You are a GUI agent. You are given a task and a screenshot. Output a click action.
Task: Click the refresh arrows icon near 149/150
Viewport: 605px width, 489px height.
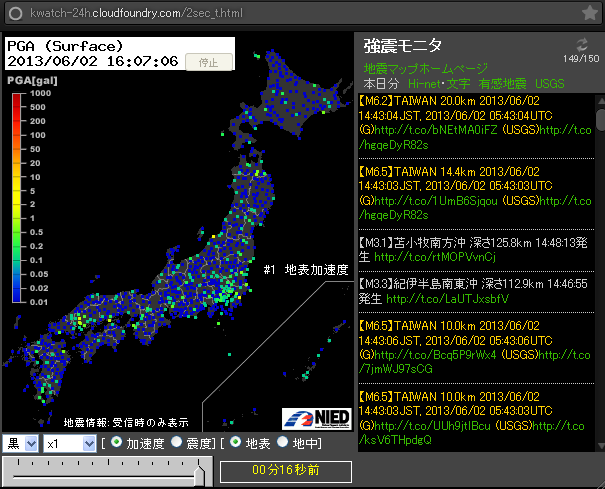point(582,44)
